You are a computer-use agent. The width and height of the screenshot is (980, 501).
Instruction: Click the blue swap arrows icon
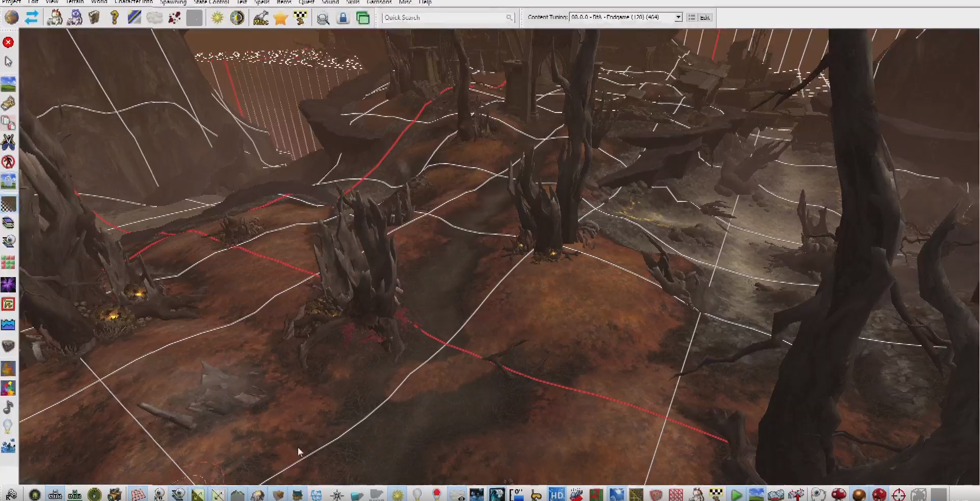[x=32, y=17]
